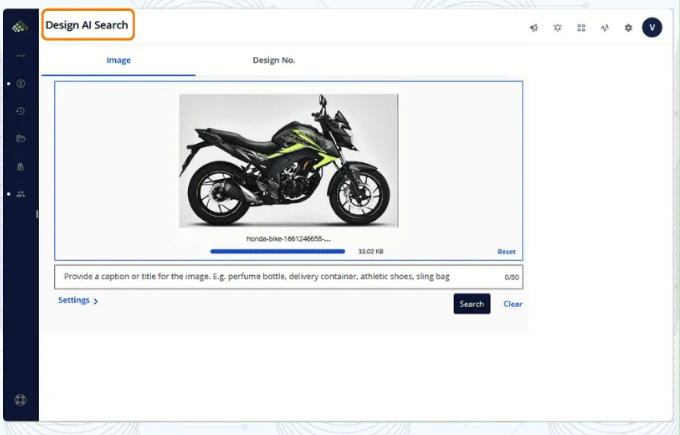Open the lightbulb ideas icon
The width and height of the screenshot is (680, 435).
pos(557,28)
